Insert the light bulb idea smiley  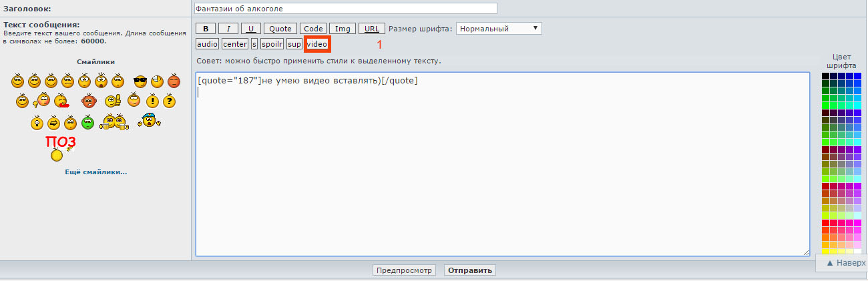tap(37, 123)
